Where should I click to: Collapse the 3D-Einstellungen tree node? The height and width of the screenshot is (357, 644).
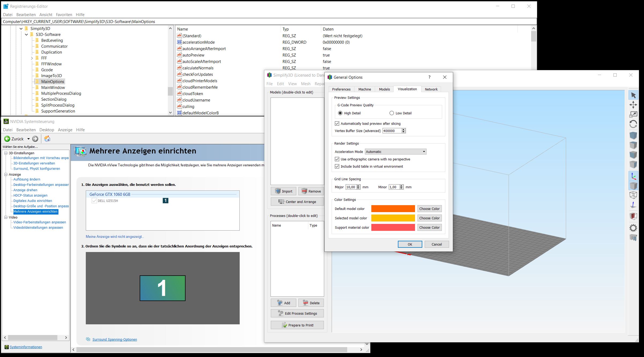tap(6, 153)
